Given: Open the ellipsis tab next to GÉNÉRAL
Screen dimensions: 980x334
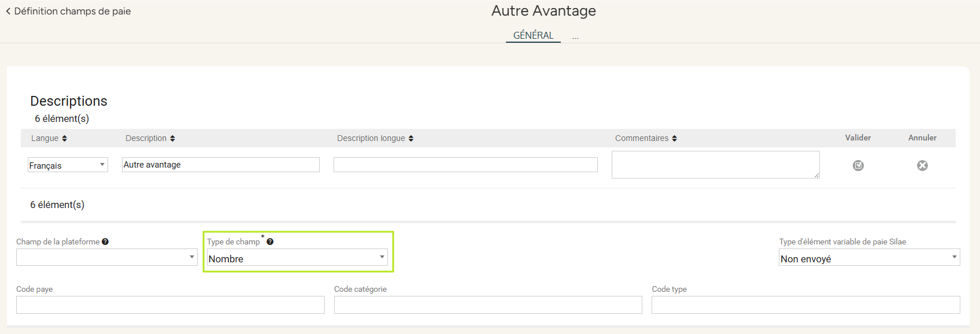Looking at the screenshot, I should (x=575, y=36).
